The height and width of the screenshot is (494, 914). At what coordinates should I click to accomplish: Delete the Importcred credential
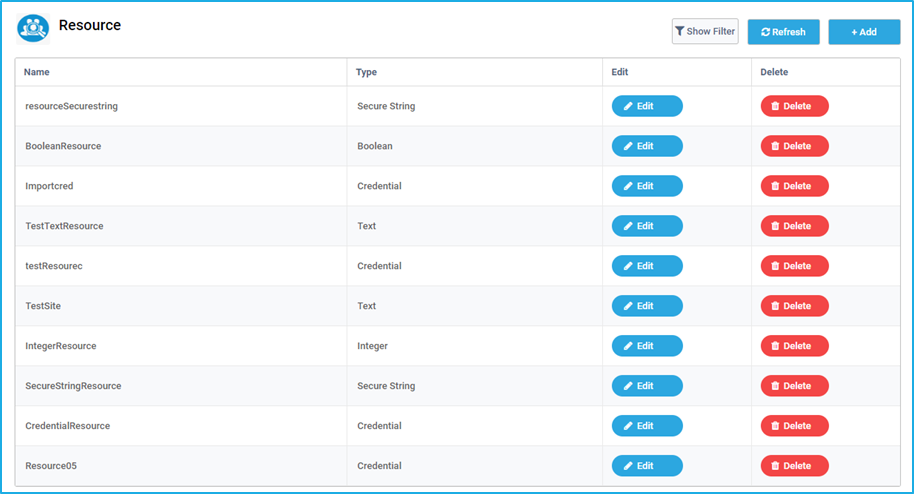[795, 186]
